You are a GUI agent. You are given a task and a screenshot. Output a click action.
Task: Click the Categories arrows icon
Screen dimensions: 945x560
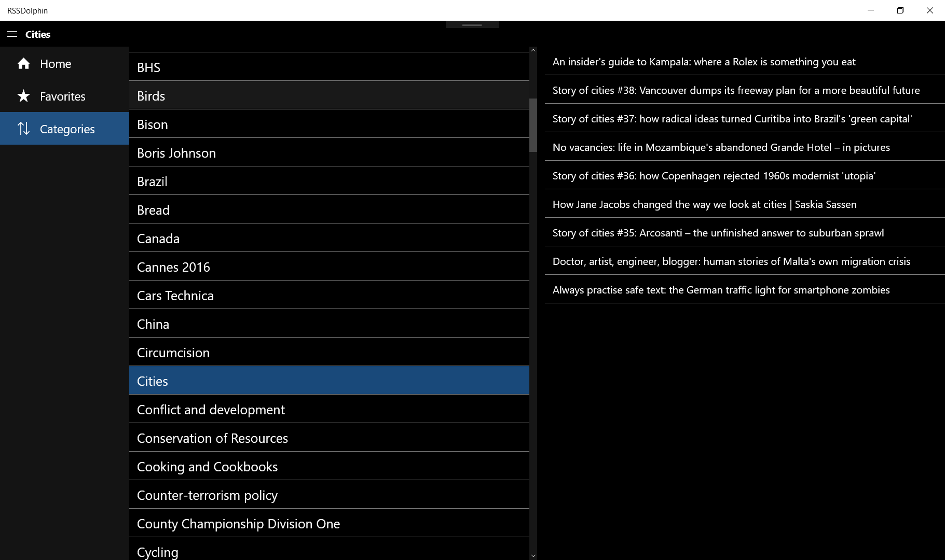click(x=23, y=129)
